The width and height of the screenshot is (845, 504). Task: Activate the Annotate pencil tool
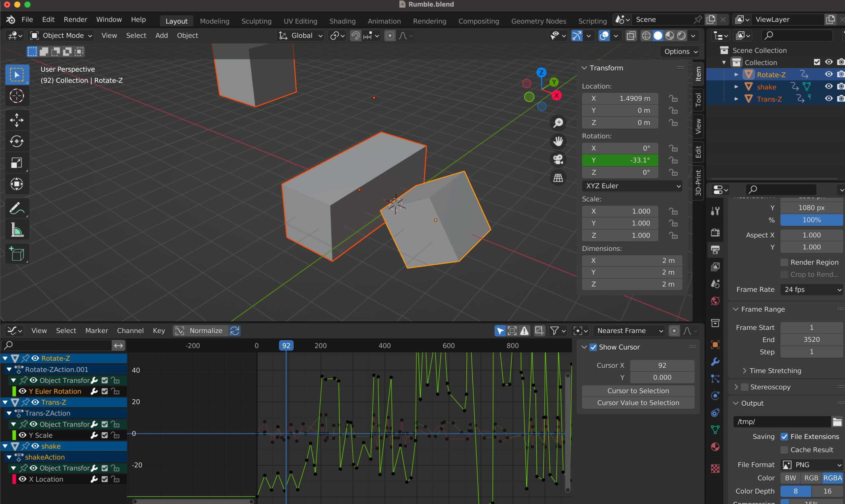17,209
